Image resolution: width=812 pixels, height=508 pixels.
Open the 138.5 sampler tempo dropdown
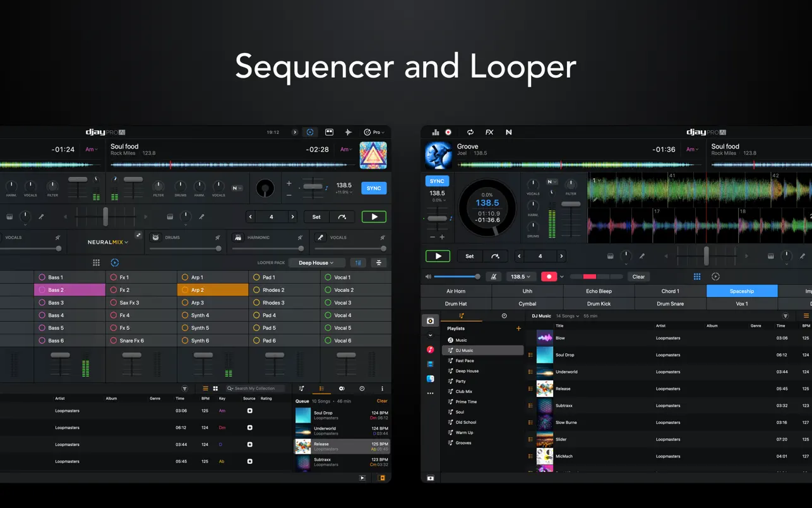520,277
